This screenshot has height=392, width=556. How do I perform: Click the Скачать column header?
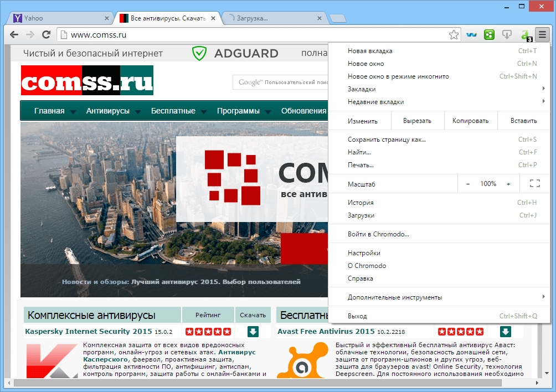pyautogui.click(x=253, y=315)
